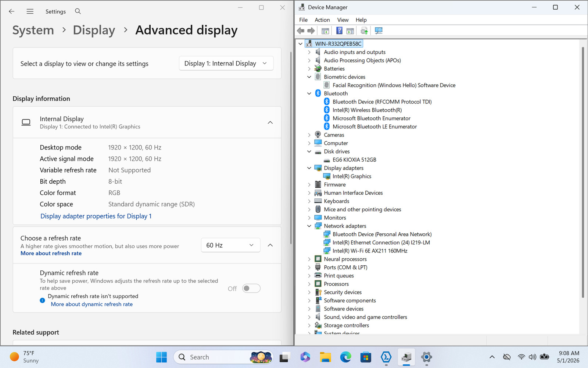Select the Keyboards category in Device Manager
Image resolution: width=588 pixels, height=368 pixels.
(336, 201)
